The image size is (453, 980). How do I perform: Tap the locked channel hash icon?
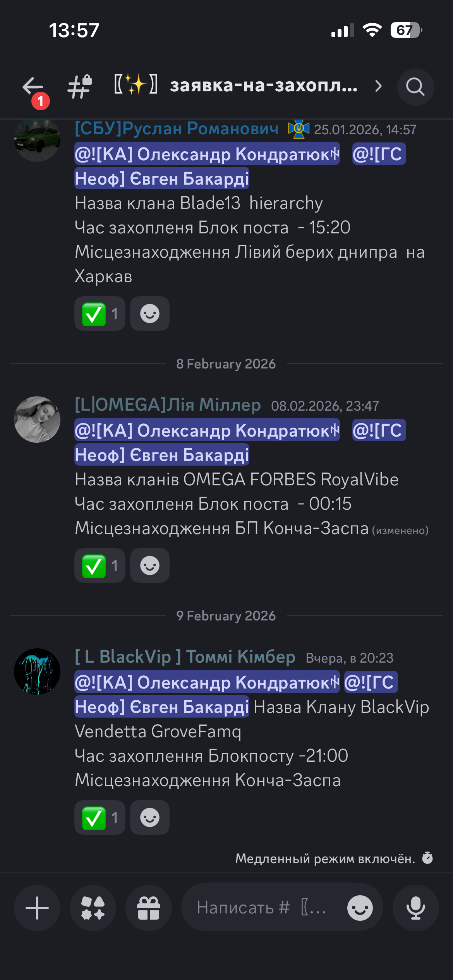[80, 86]
